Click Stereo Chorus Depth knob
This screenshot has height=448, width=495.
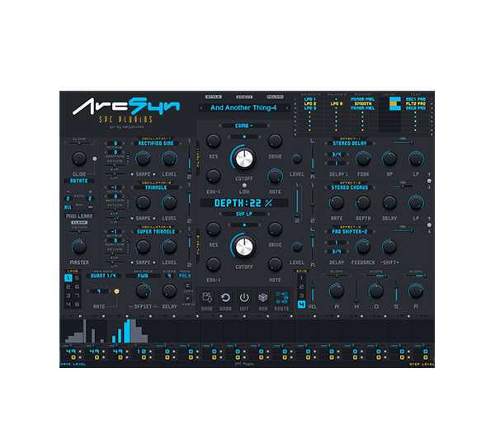click(x=363, y=203)
